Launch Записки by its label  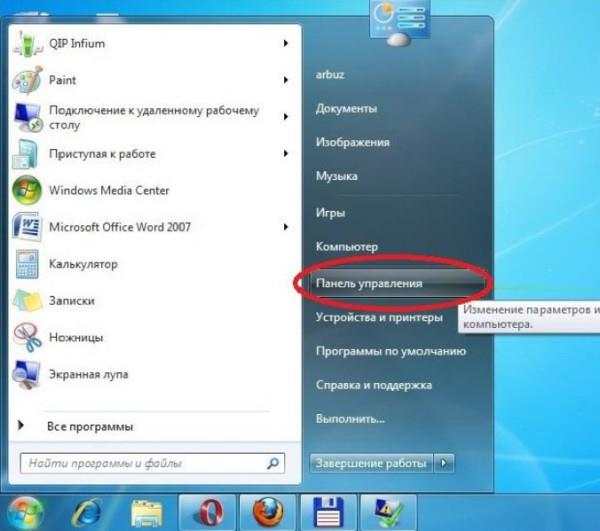[x=72, y=301]
